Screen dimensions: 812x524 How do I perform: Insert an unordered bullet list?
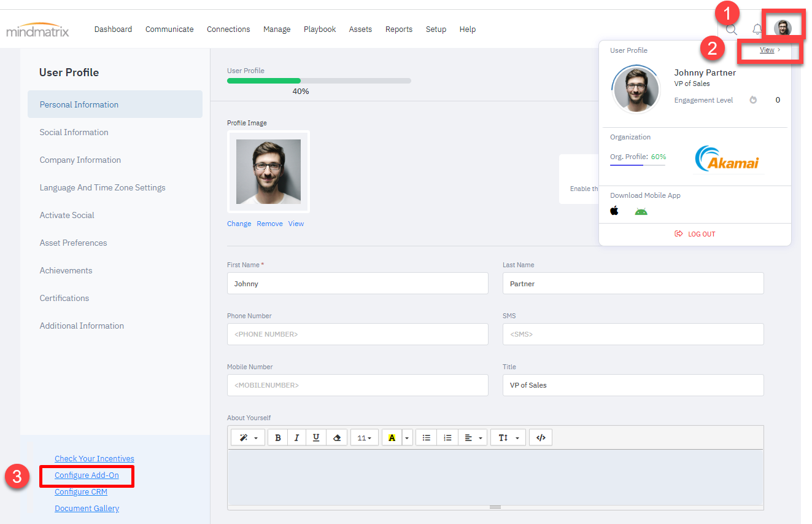pyautogui.click(x=427, y=438)
